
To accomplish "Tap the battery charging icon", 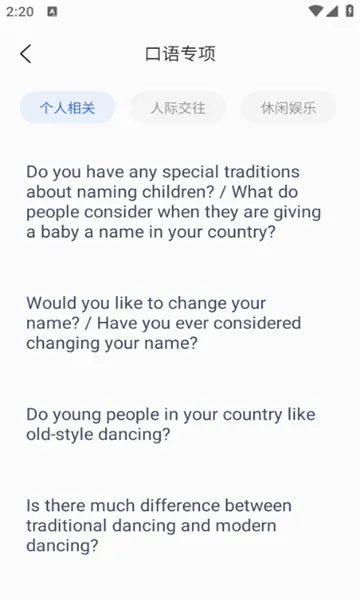I will click(x=350, y=11).
